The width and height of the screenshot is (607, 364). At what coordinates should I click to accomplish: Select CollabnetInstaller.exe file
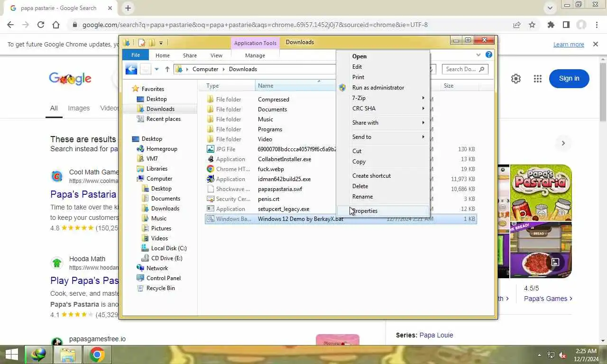click(x=285, y=159)
